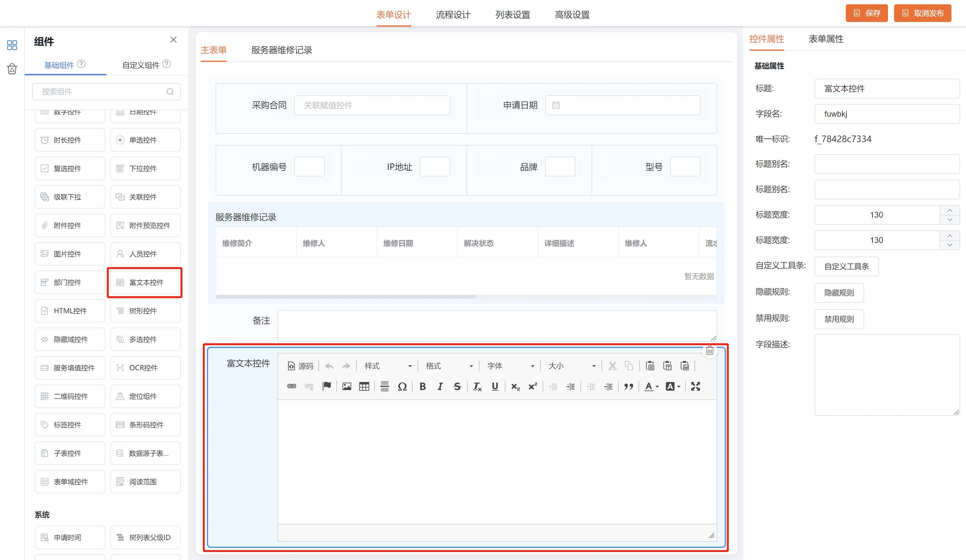Insert block quote in editor
The height and width of the screenshot is (560, 966).
[x=628, y=386]
